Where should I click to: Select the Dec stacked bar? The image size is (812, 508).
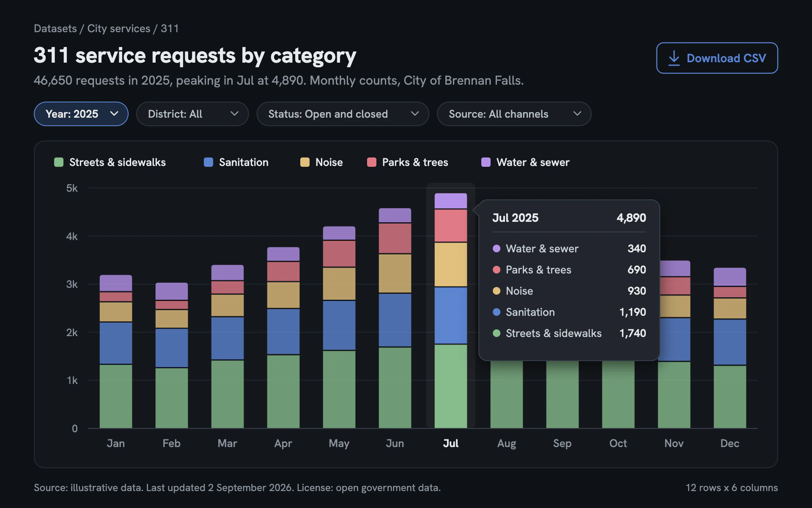click(x=730, y=348)
